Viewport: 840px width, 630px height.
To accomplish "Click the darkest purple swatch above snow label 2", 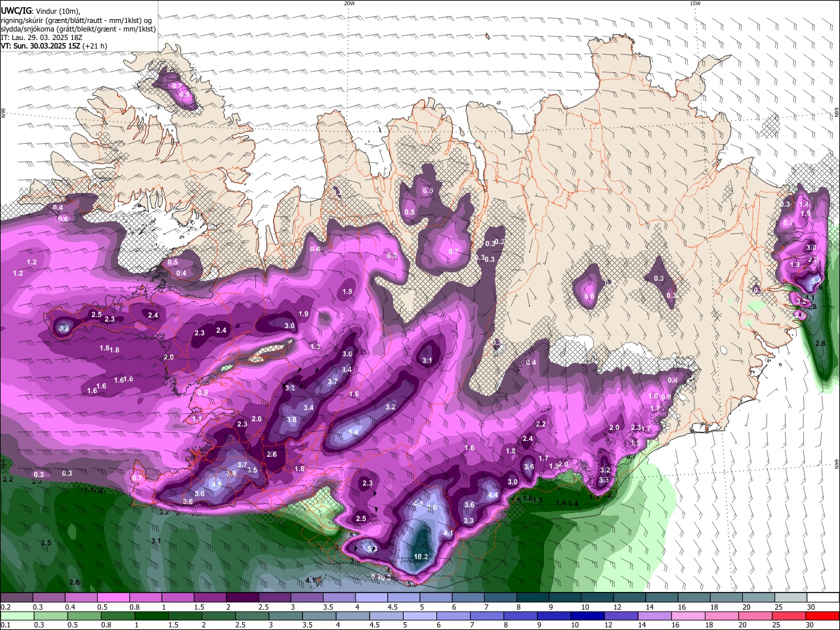I will pos(242,598).
